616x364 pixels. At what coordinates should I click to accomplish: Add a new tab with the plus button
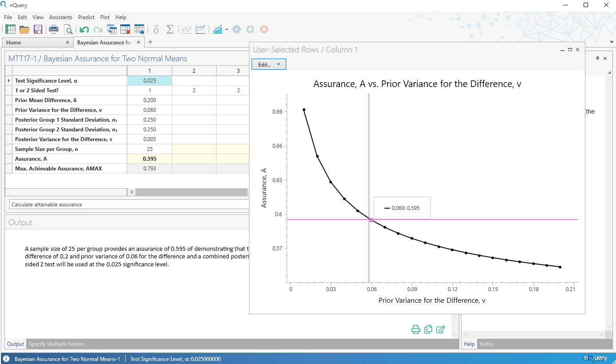click(150, 42)
